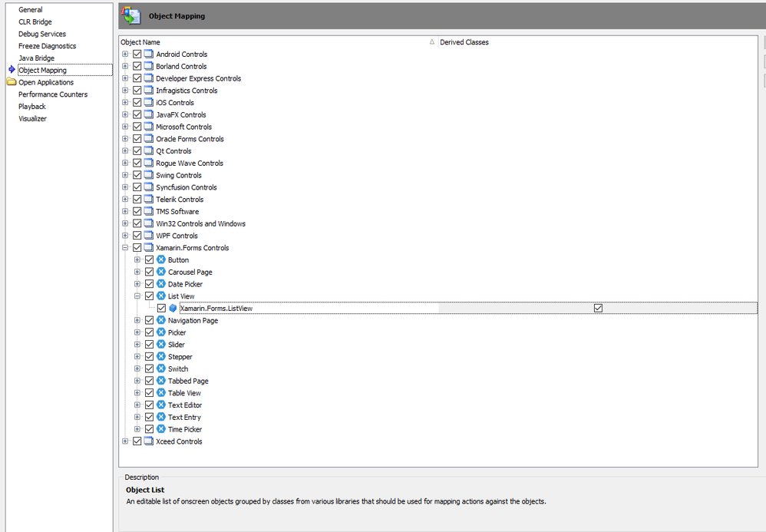766x532 pixels.
Task: Click the Syncfusion Controls library icon
Action: point(148,187)
